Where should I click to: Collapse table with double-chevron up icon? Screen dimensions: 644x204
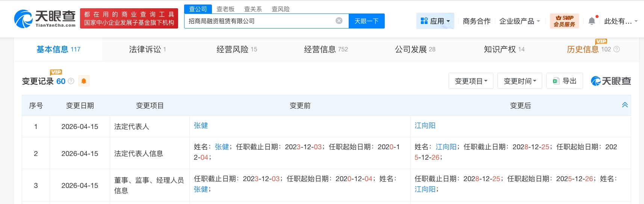click(x=625, y=105)
